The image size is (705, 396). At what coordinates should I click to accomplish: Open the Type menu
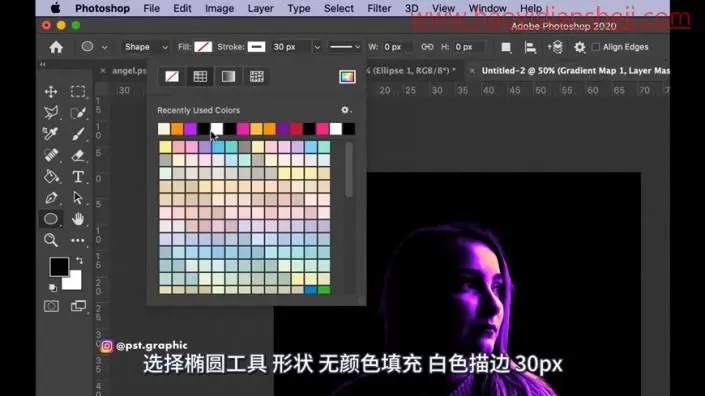(299, 8)
